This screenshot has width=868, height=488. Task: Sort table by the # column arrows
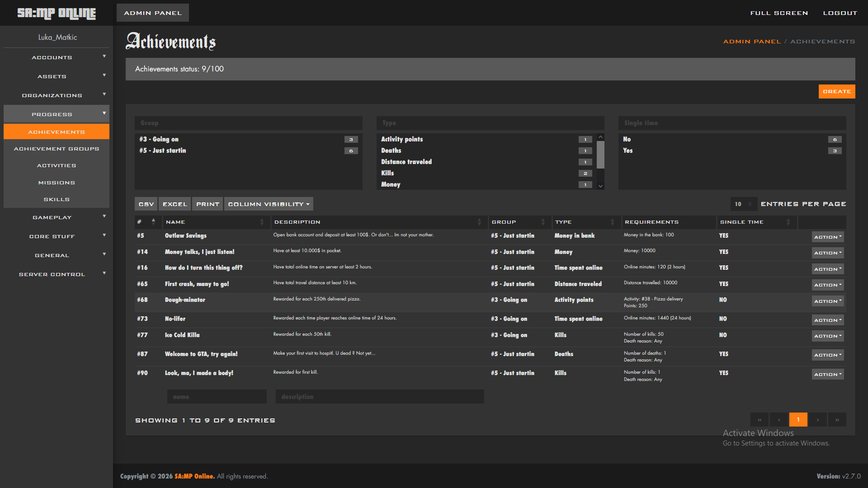click(153, 222)
